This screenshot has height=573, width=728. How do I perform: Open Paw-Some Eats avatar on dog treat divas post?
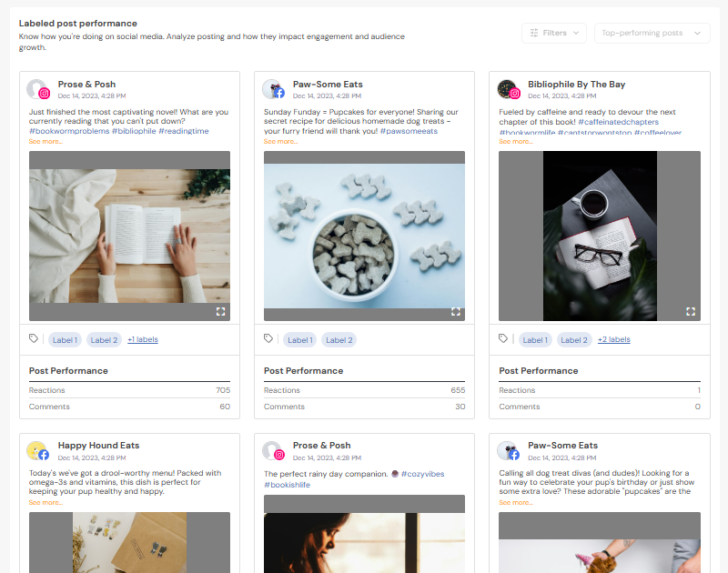509,451
